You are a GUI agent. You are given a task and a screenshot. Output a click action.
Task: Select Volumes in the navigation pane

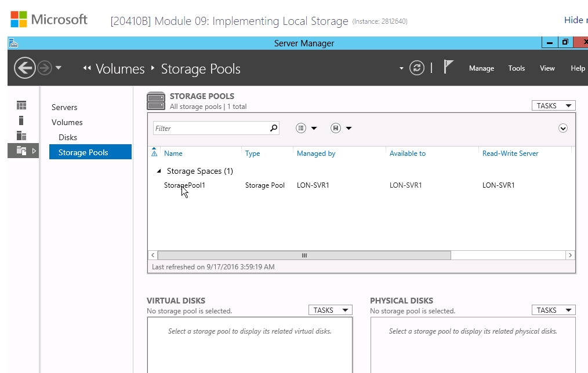click(67, 122)
